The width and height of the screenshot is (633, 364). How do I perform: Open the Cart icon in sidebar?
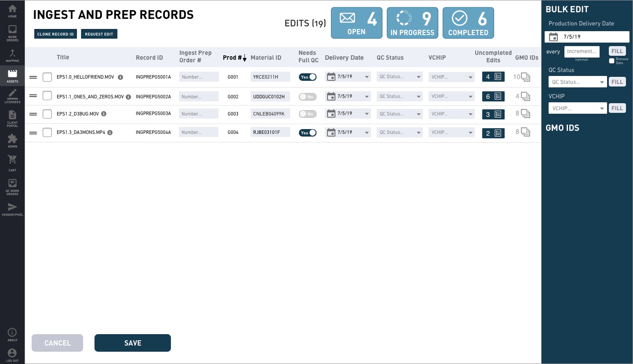click(12, 162)
